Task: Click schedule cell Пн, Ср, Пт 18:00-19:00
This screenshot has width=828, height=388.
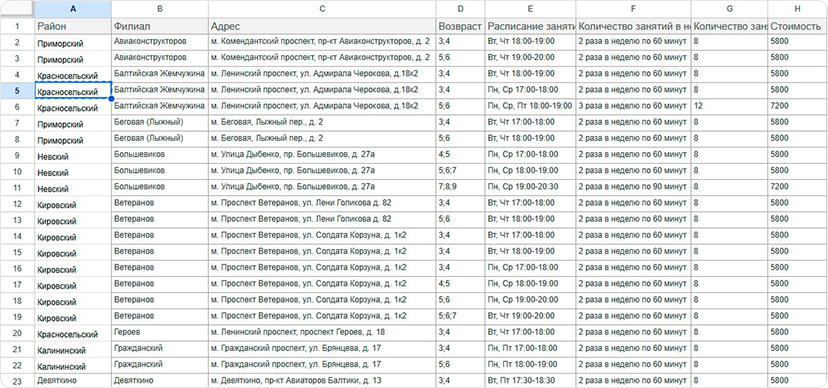Action: click(530, 107)
